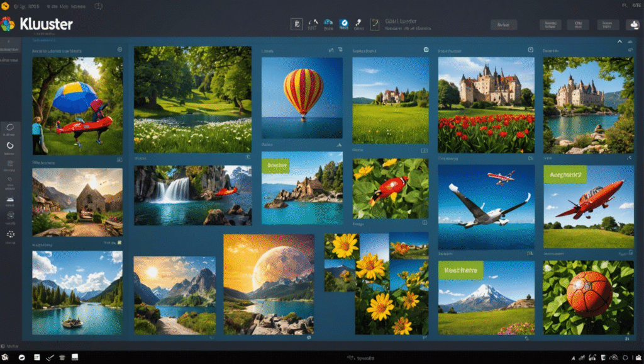Click the dark button left of the three top-right buttons

(x=503, y=25)
